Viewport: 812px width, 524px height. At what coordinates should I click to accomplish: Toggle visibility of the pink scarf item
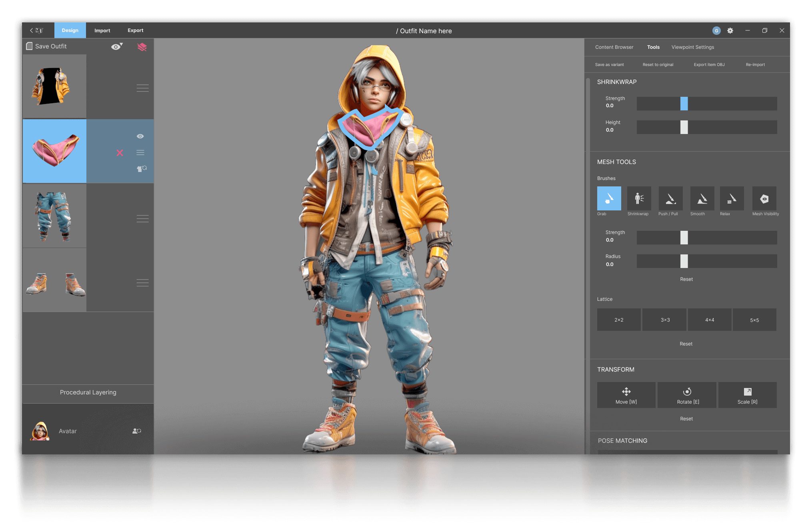[140, 136]
